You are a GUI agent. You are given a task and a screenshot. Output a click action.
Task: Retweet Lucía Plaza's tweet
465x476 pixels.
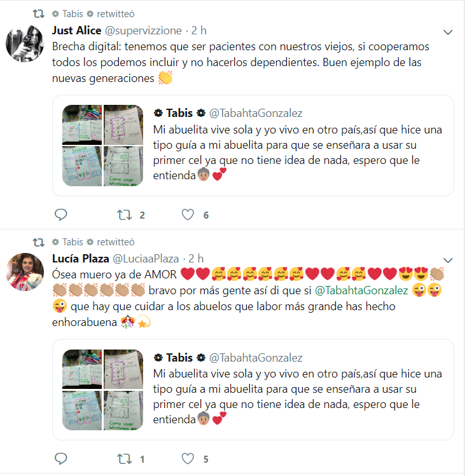click(x=125, y=459)
